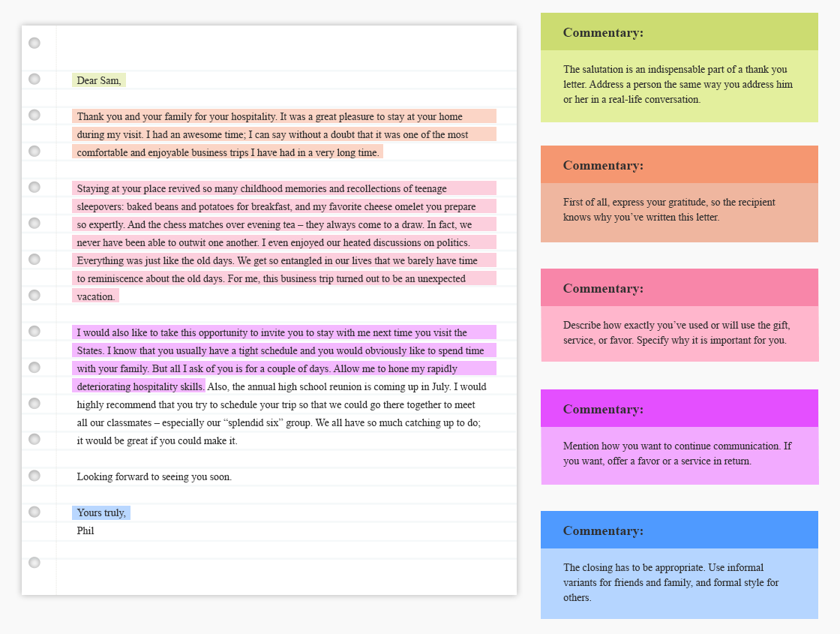Select the bottommost radio button in the margin
Screen dimensions: 840x634
[33, 561]
